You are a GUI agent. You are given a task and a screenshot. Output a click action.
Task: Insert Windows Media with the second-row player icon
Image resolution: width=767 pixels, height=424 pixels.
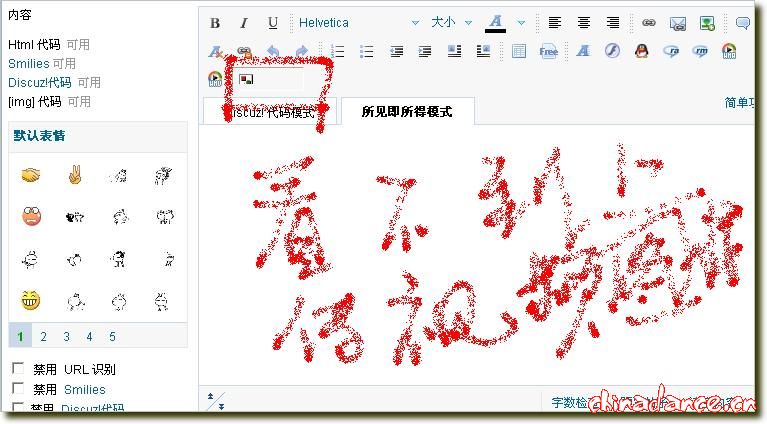tap(729, 51)
